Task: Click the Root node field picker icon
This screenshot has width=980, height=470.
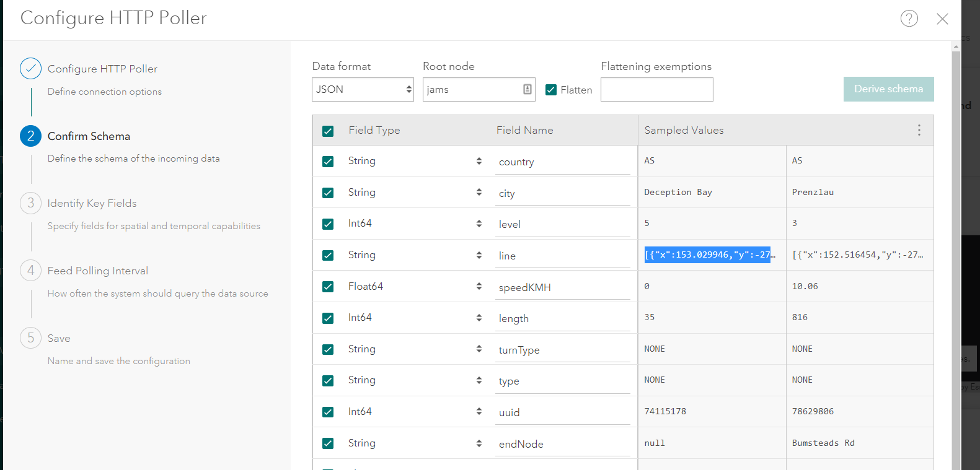Action: (527, 89)
